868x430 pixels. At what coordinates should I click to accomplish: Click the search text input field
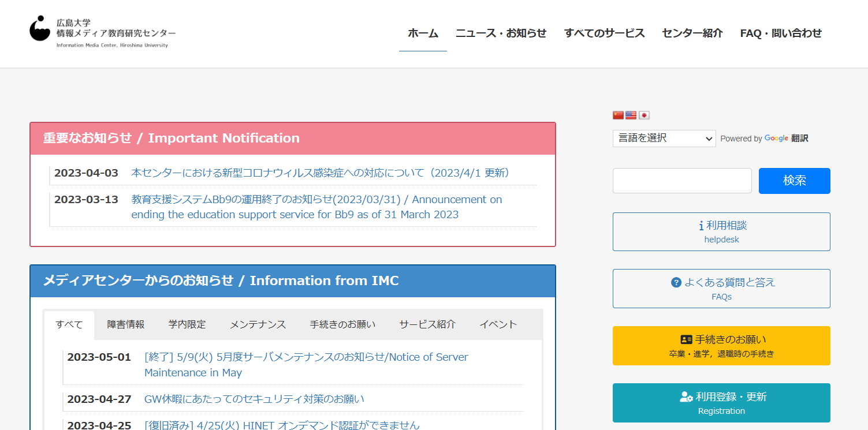[682, 181]
